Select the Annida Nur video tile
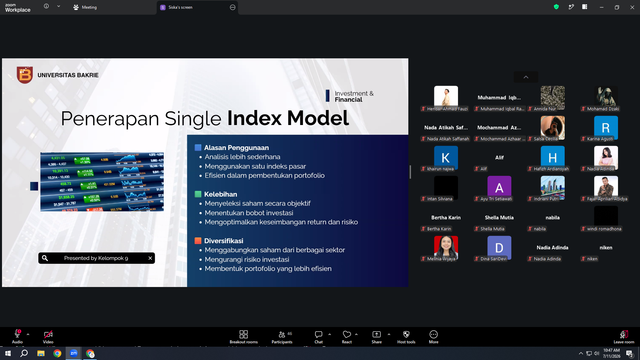The image size is (640, 360). point(553,98)
